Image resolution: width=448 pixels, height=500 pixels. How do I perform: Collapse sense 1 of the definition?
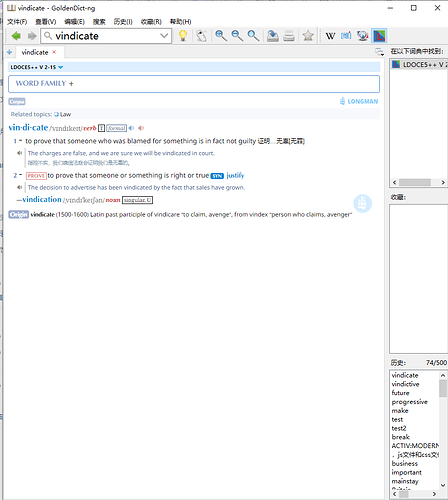click(x=20, y=141)
